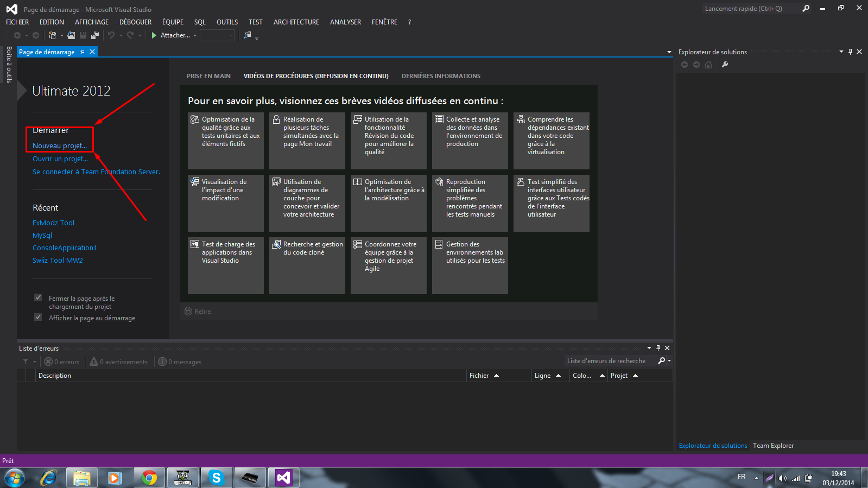Click the Visual Studio taskbar icon
Screen dimensions: 868x488
pyautogui.click(x=284, y=478)
